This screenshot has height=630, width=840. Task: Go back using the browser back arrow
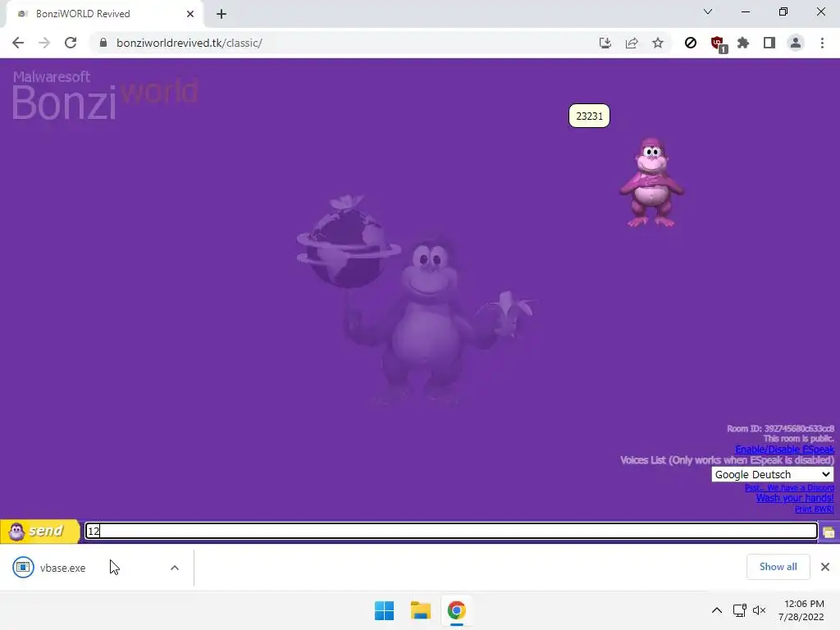click(18, 43)
